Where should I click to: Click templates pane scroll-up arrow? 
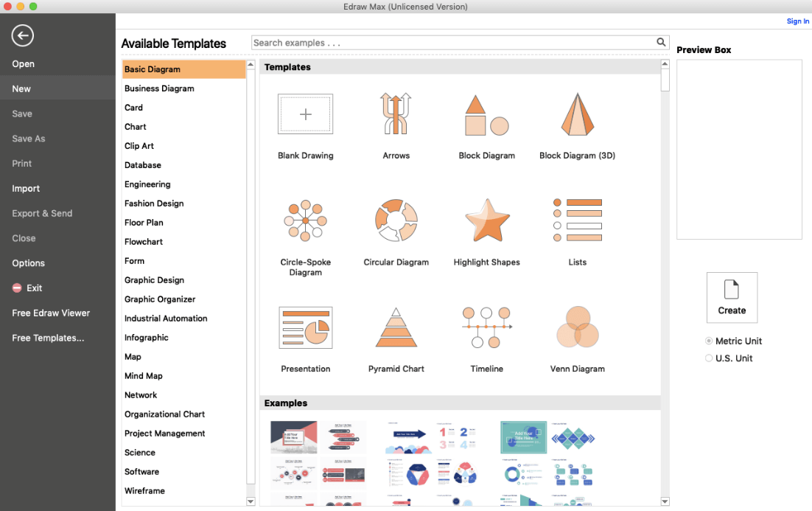point(665,64)
